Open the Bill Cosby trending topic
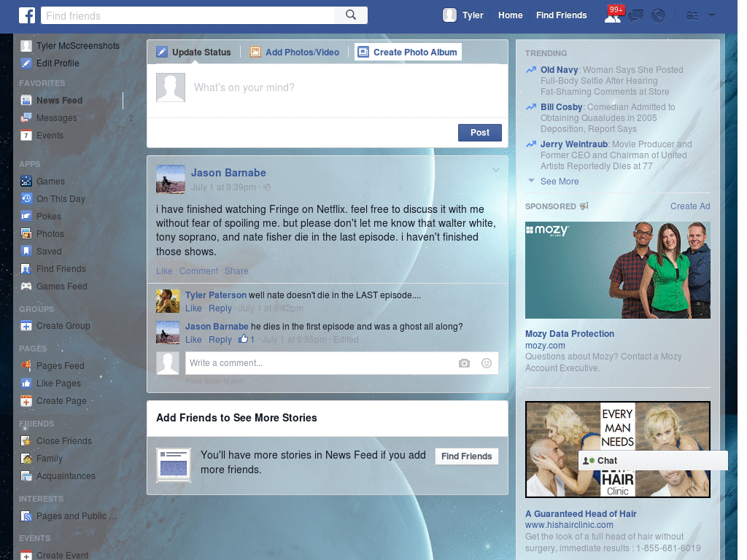 [561, 107]
